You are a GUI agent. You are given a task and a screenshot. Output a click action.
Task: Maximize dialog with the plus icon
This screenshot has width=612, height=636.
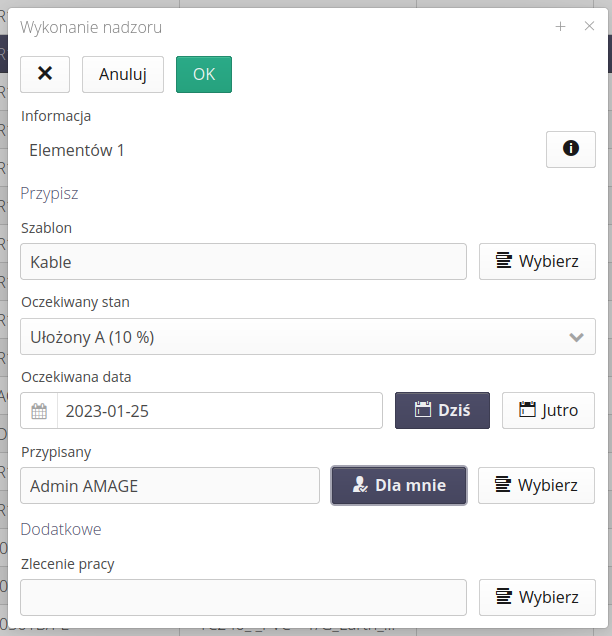[x=561, y=27]
